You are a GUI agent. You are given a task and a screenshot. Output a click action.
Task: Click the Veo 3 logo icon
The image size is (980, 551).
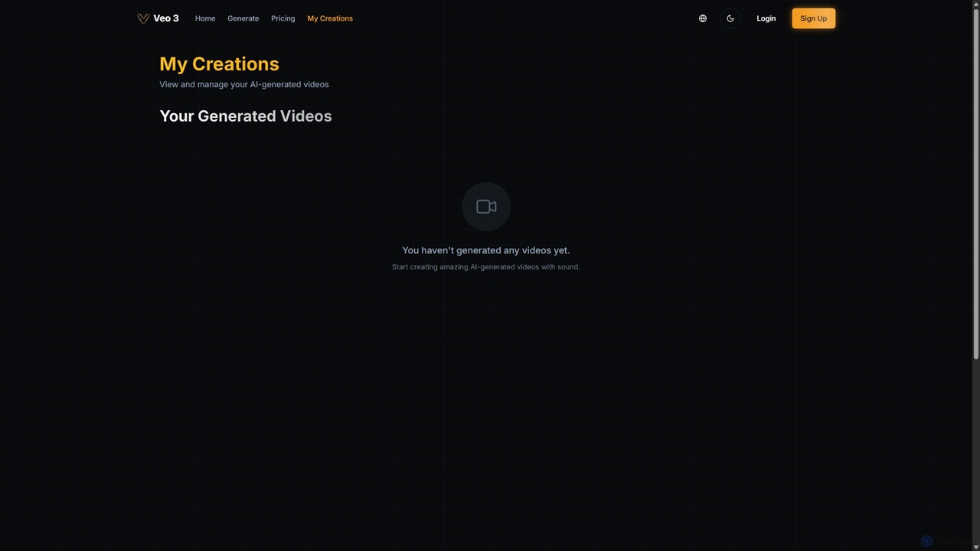pos(143,18)
